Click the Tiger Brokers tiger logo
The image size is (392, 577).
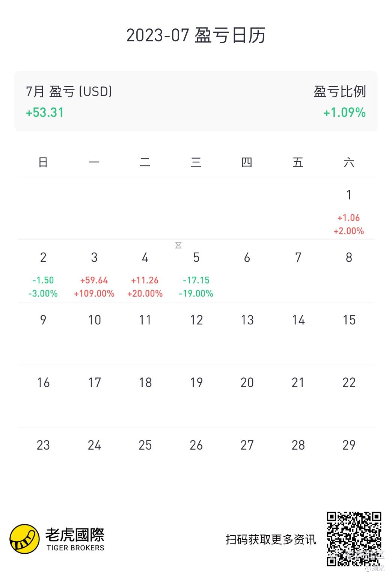tap(25, 539)
